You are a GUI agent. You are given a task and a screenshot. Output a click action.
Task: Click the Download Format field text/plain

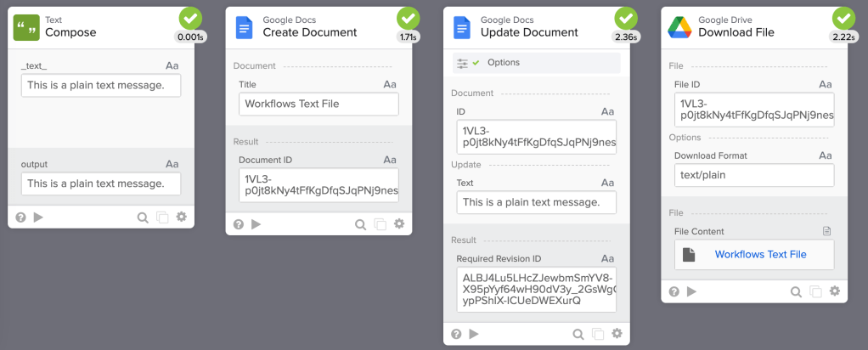[x=754, y=175]
